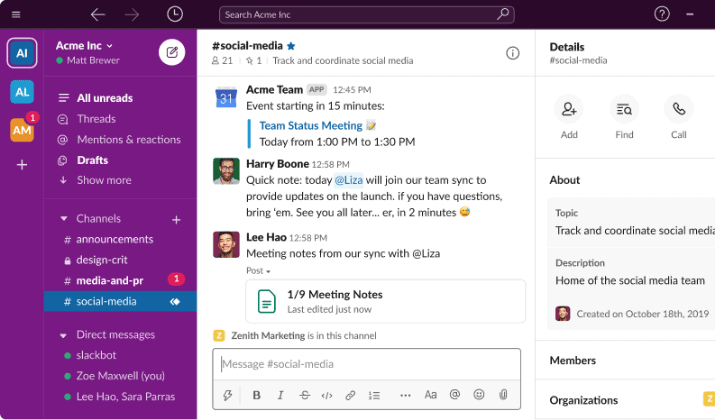This screenshot has width=715, height=420.
Task: Toggle star on #social-media channel
Action: (x=291, y=46)
